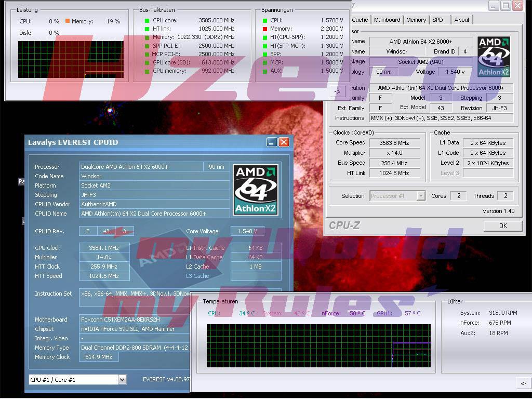532x399 pixels.
Task: Click the Memory voltage value "2.2000 V"
Action: point(332,29)
